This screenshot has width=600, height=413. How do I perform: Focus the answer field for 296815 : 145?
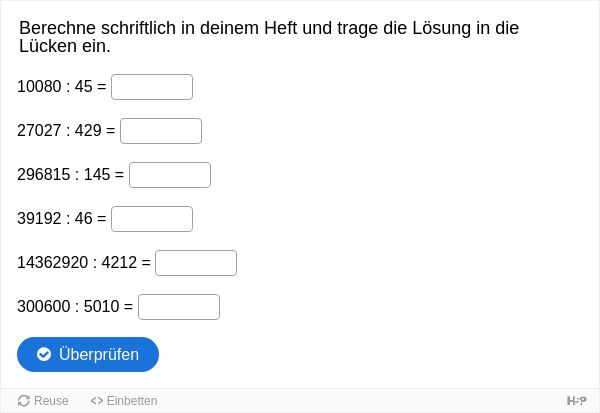tap(170, 175)
